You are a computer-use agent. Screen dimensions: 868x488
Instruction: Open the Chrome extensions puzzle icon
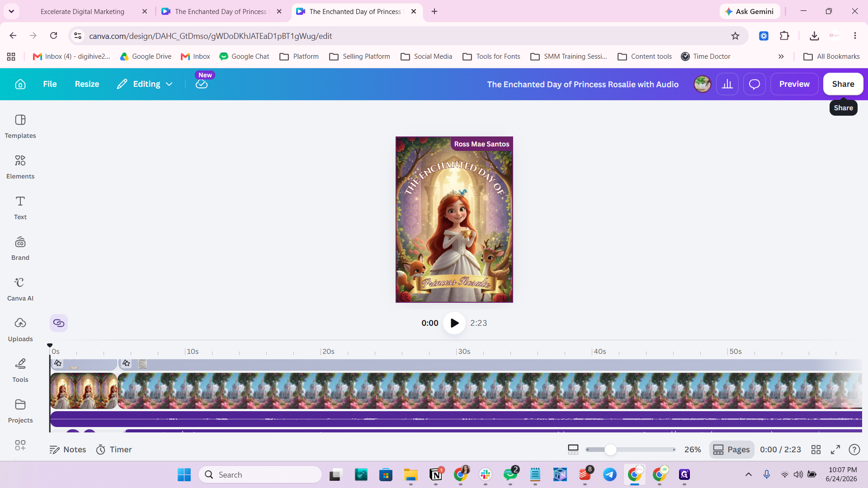[785, 36]
